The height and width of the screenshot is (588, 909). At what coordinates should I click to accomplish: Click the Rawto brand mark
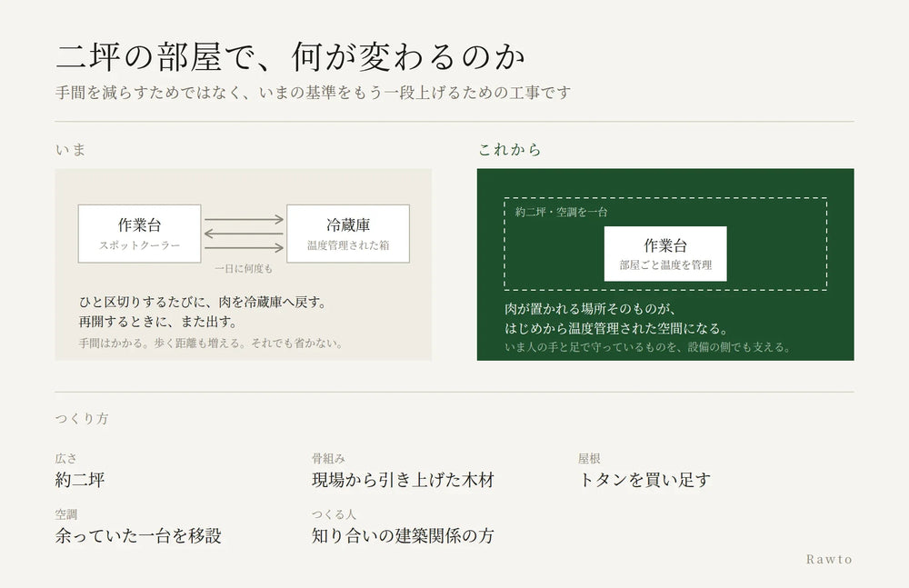pos(829,559)
